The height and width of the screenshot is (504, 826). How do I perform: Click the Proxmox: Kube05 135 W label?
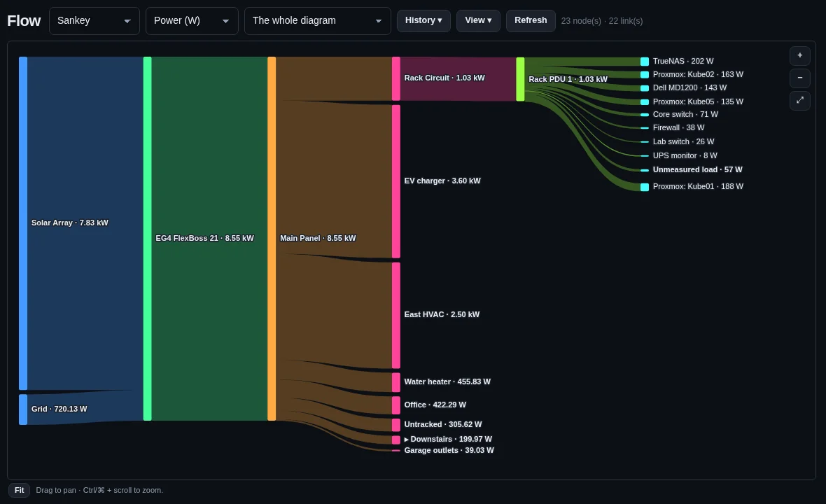(698, 101)
